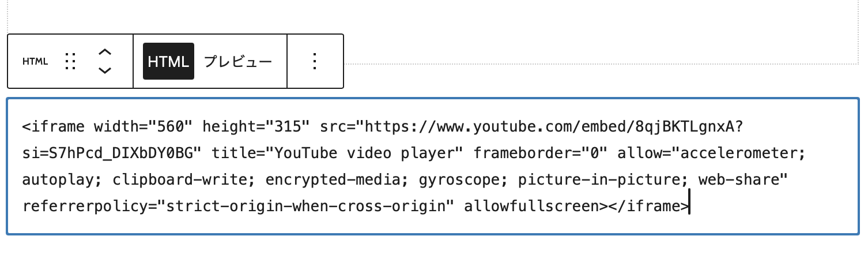Place cursor in the opening iframe tag
The width and height of the screenshot is (868, 262).
click(x=54, y=126)
